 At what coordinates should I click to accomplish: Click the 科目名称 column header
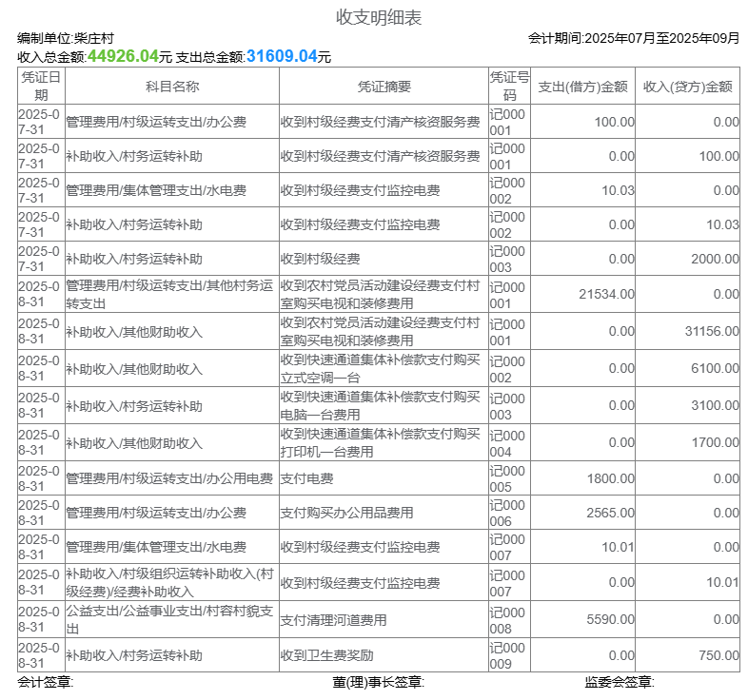coord(171,87)
